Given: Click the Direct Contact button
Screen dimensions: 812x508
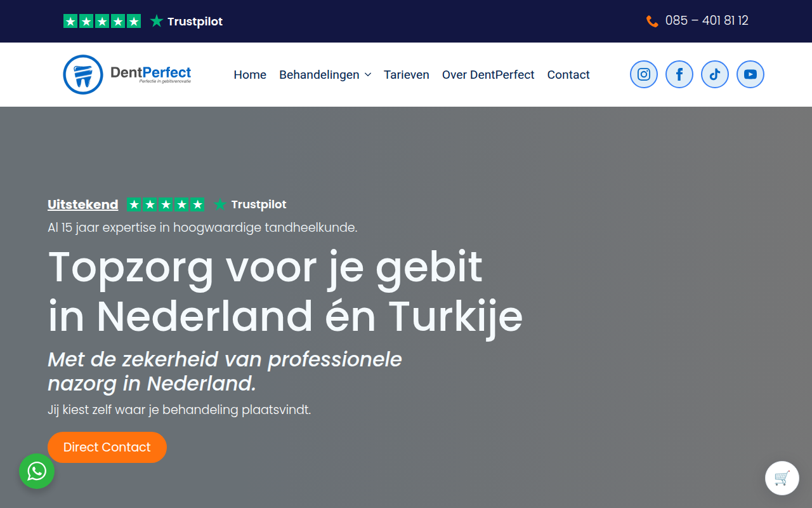Looking at the screenshot, I should (x=107, y=447).
